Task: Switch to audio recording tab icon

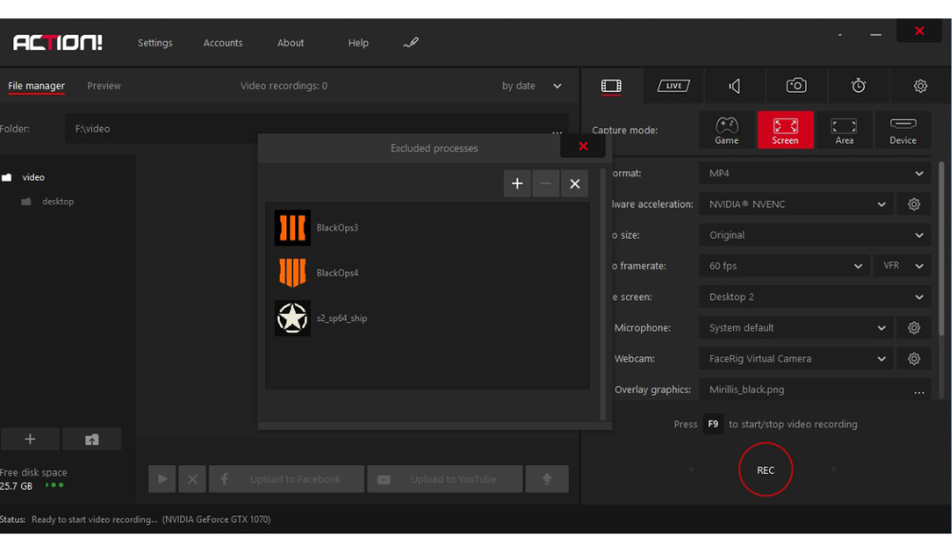Action: coord(735,86)
